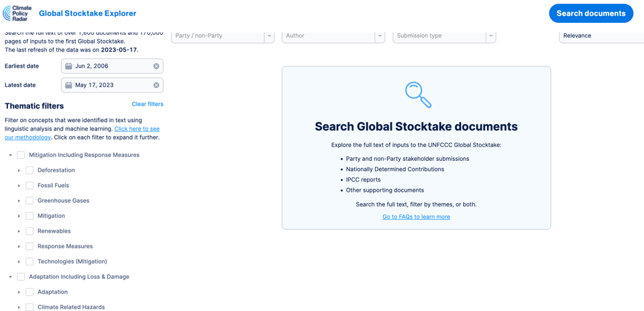Expand the Mitigation sub-filter arrow

click(19, 216)
